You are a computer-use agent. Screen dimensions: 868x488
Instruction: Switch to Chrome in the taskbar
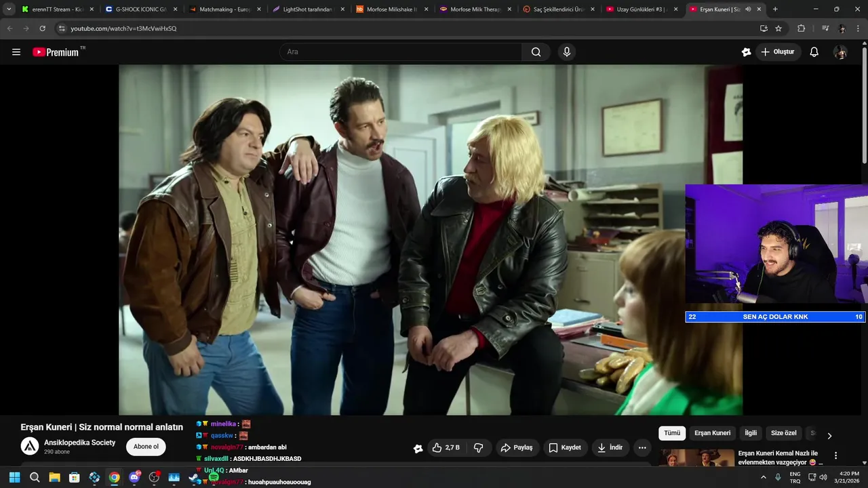(114, 477)
